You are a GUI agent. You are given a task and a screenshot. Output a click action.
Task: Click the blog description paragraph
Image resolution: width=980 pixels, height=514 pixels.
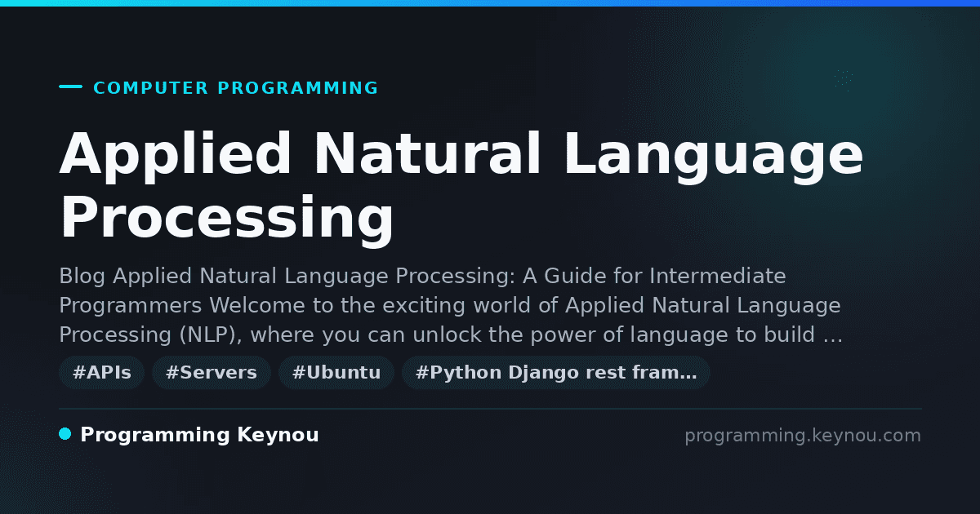451,305
